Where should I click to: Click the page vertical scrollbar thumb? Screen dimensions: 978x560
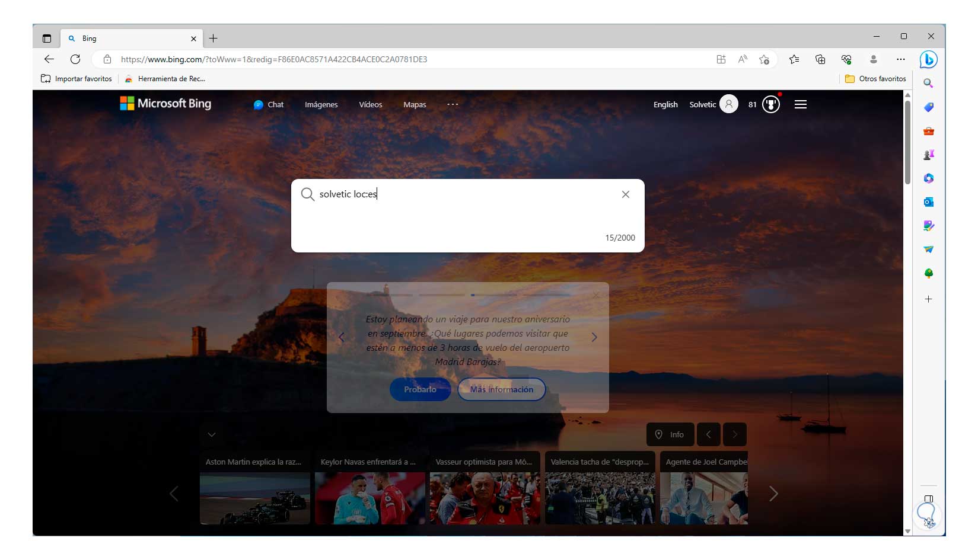coord(907,142)
